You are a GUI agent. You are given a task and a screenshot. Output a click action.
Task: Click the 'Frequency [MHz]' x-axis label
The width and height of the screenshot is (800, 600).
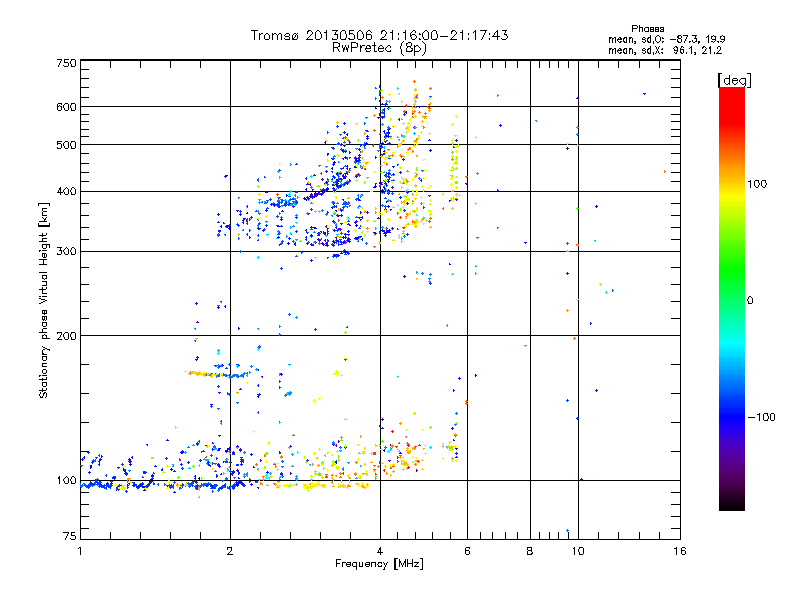pos(379,564)
